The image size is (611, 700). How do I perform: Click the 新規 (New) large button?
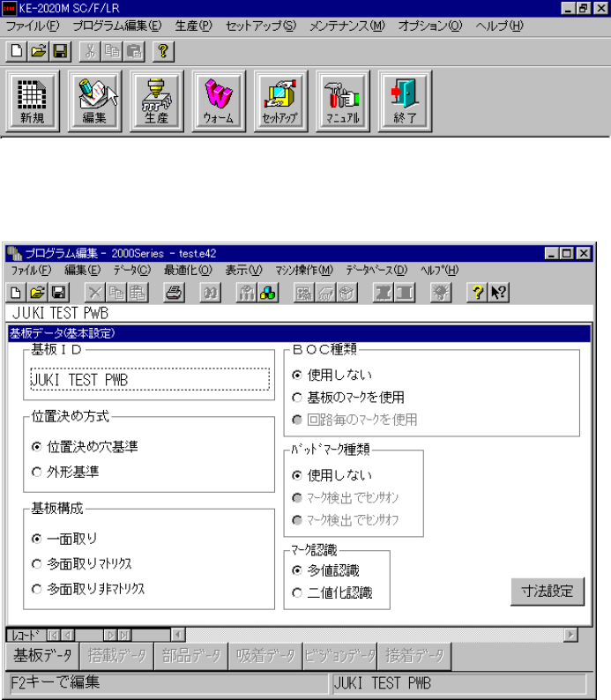point(32,101)
